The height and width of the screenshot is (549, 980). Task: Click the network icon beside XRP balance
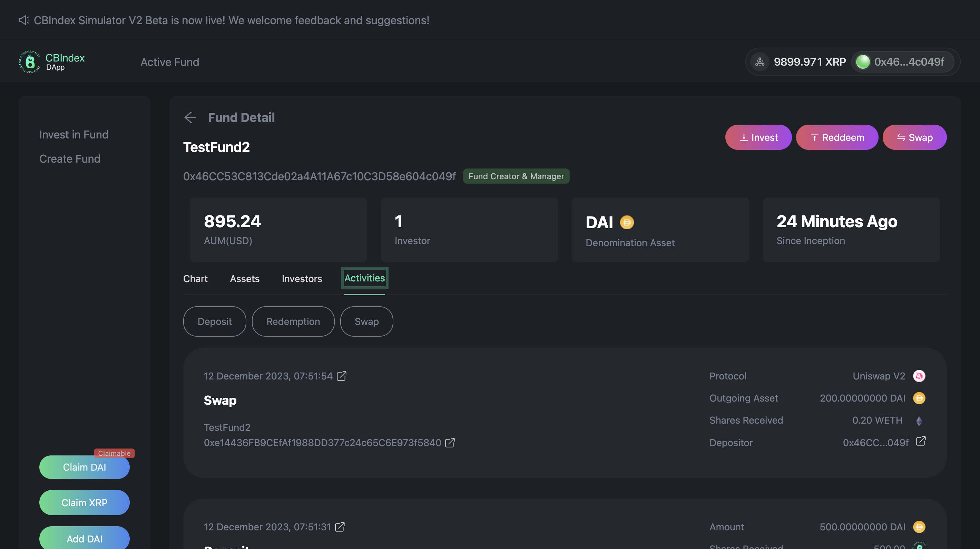pos(760,62)
